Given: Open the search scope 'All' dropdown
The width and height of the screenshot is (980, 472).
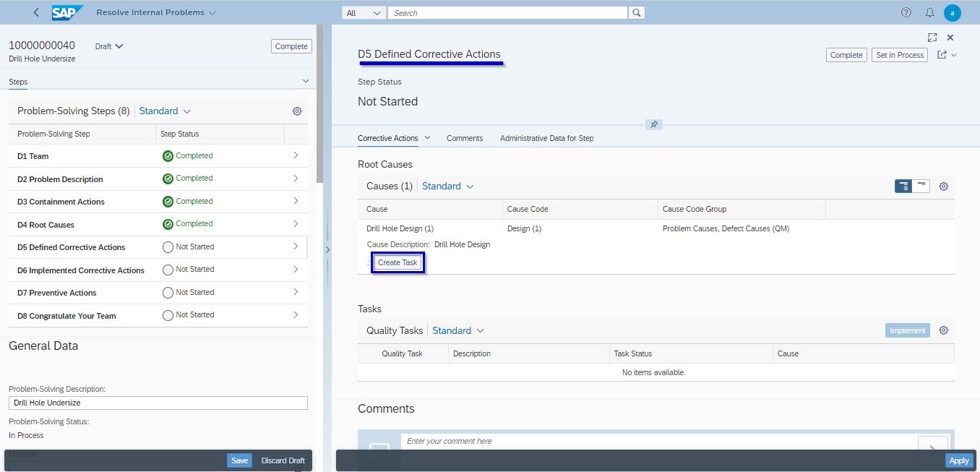Looking at the screenshot, I should tap(364, 13).
